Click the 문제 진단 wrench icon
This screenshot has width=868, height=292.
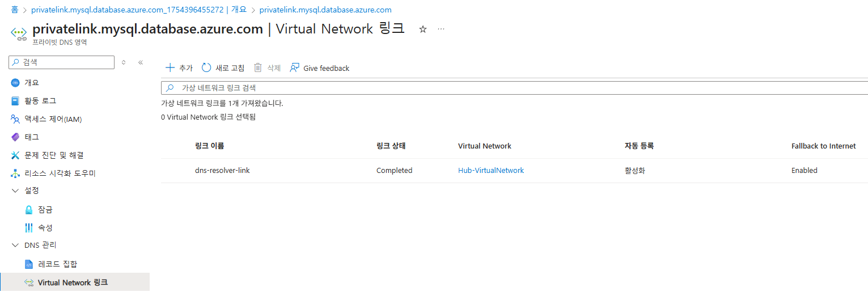(15, 155)
